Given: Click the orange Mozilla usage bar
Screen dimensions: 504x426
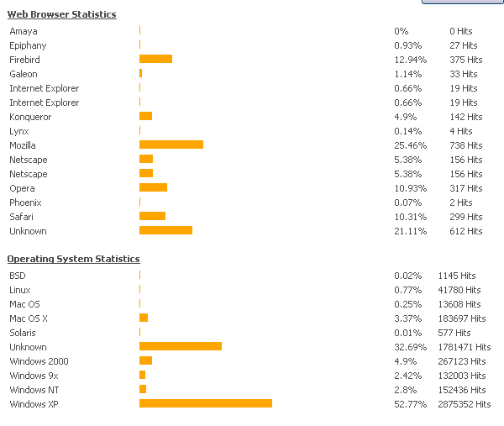Looking at the screenshot, I should [171, 145].
